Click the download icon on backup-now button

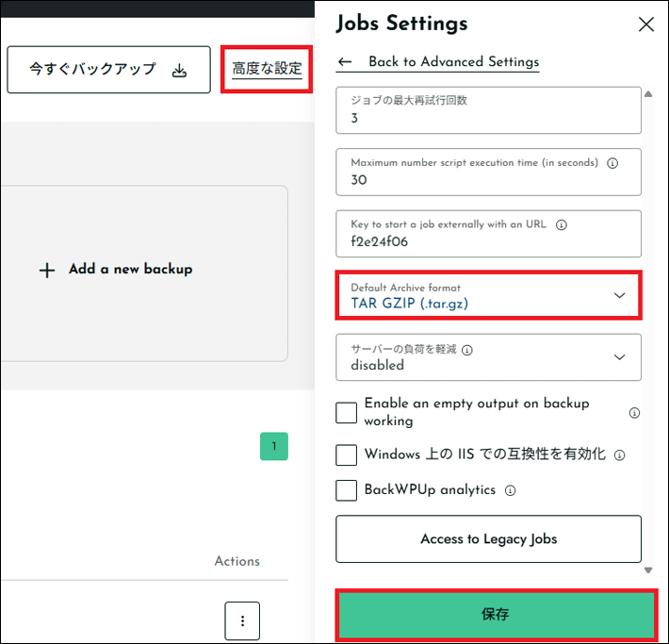coord(180,71)
